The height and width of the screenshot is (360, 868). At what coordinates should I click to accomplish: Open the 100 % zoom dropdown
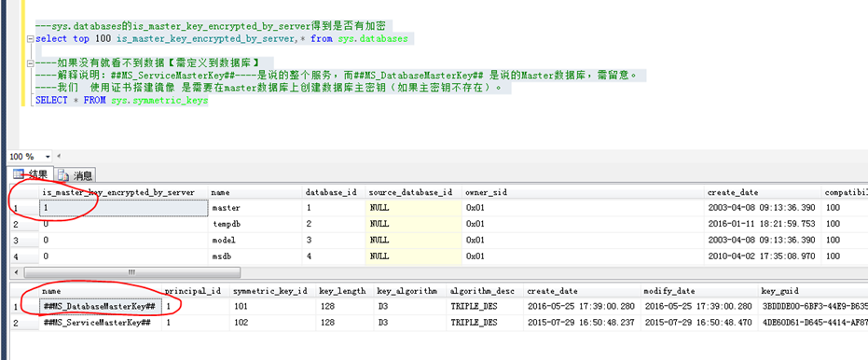point(47,157)
